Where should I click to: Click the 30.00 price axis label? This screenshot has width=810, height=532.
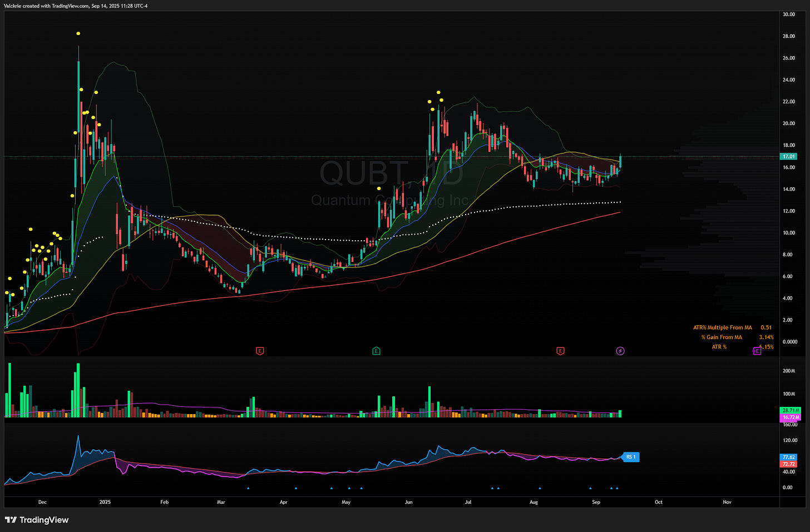tap(789, 14)
